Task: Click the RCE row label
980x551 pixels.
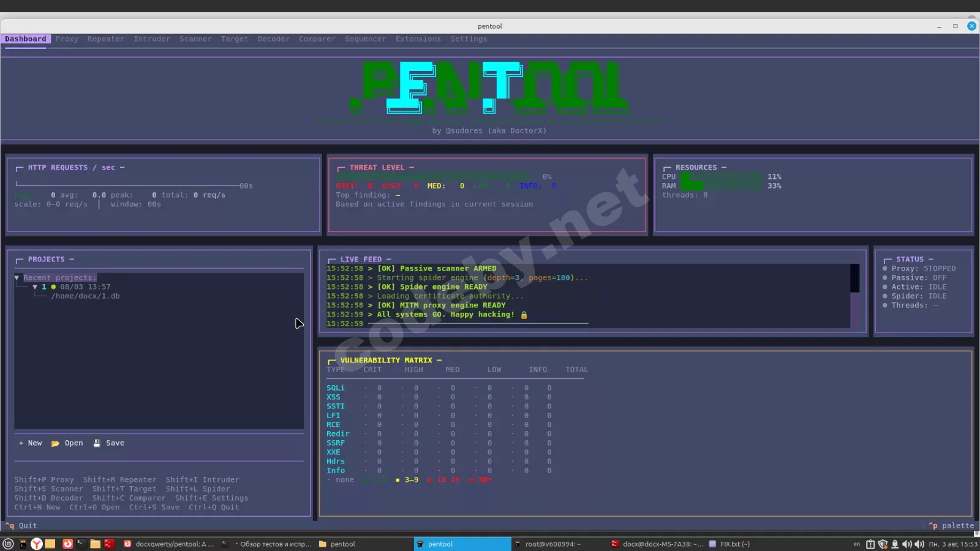Action: 333,425
